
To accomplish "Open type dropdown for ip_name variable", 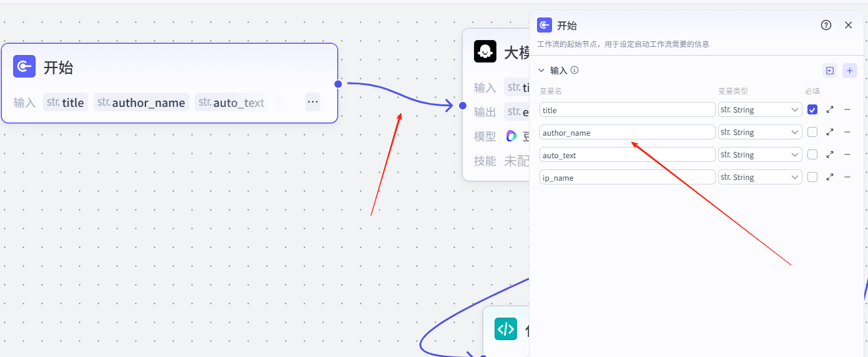I will tap(760, 177).
